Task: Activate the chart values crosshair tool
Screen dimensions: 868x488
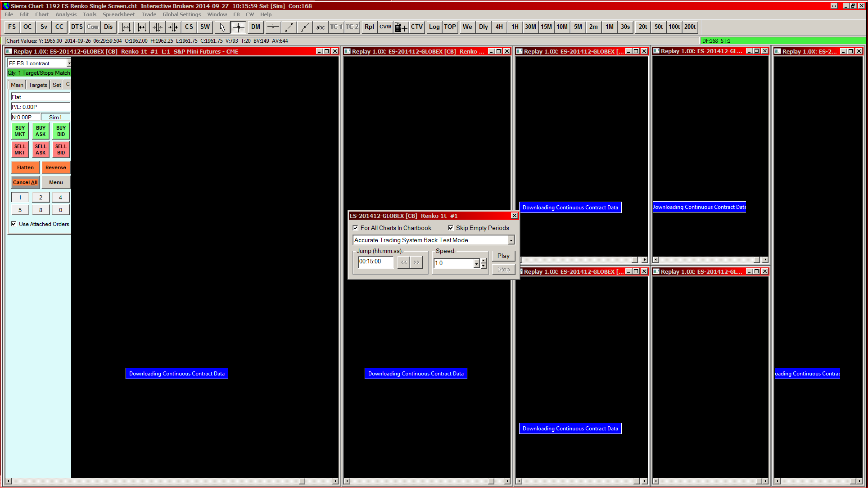Action: tap(238, 27)
